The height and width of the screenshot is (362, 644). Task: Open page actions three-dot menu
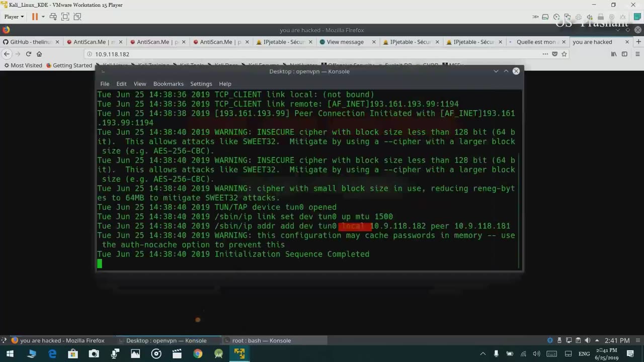pyautogui.click(x=545, y=54)
